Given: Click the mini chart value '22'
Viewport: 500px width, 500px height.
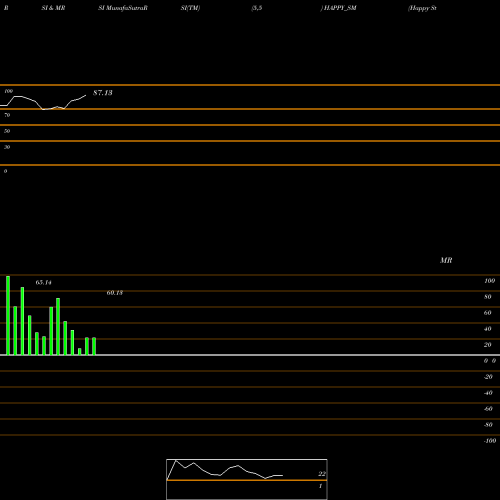Looking at the screenshot, I should [x=322, y=474].
